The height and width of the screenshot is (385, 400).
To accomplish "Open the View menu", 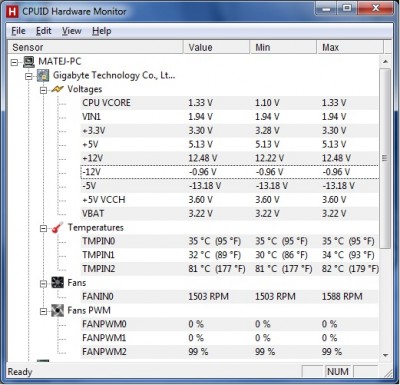I will click(x=72, y=31).
